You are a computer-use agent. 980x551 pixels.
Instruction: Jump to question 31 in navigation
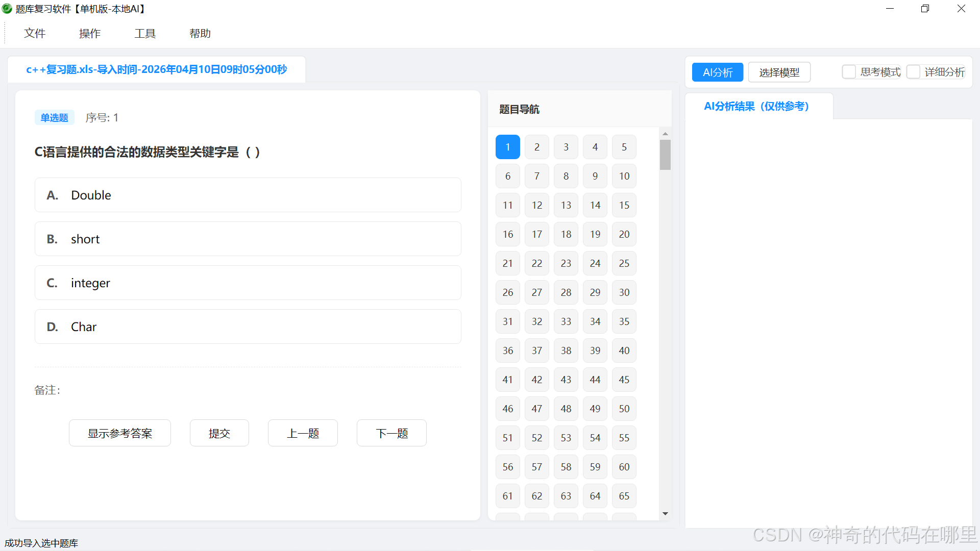(508, 321)
